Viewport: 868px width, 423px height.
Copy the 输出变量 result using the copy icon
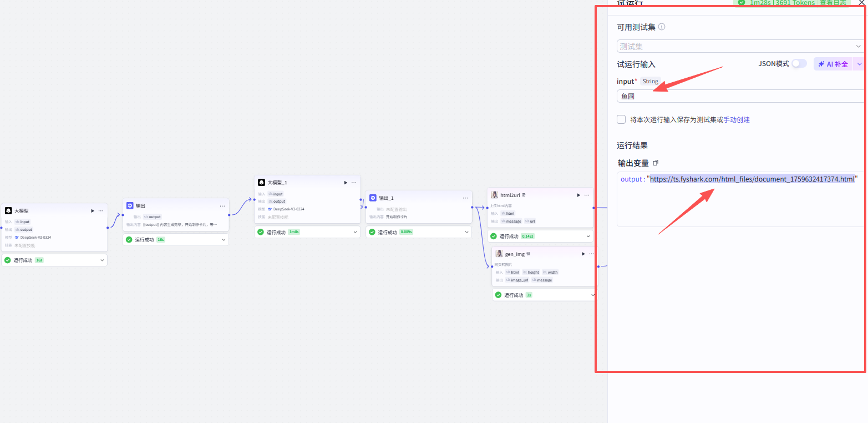(x=656, y=163)
